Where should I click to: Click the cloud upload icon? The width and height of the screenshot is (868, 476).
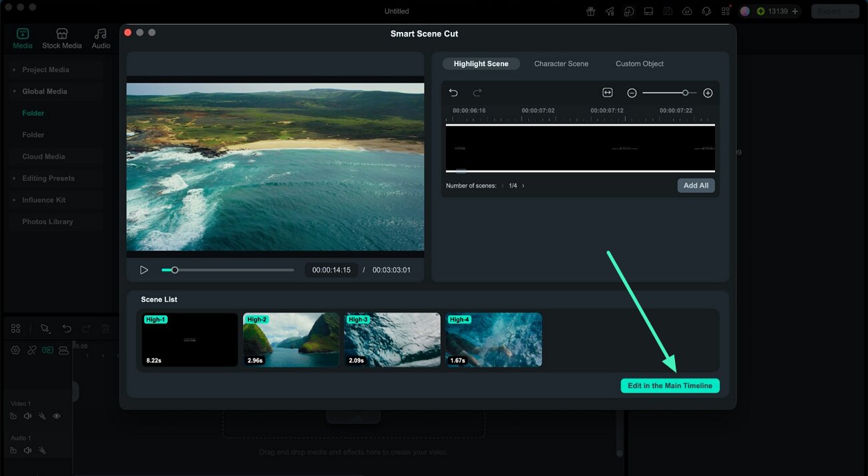pyautogui.click(x=687, y=11)
